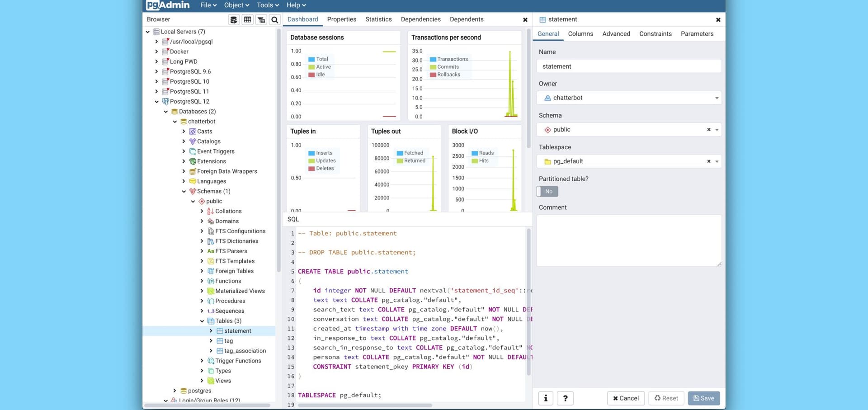Image resolution: width=868 pixels, height=410 pixels.
Task: Click the Catalogs node icon
Action: [x=193, y=141]
